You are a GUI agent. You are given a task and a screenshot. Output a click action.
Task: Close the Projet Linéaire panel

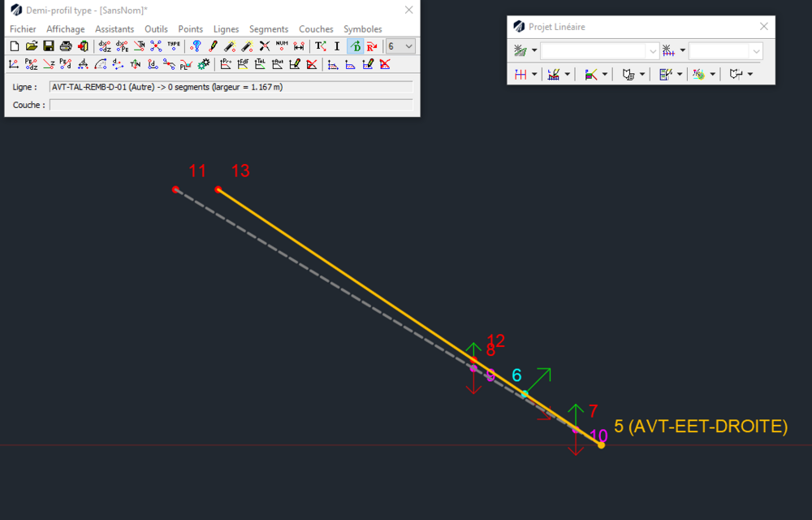764,27
